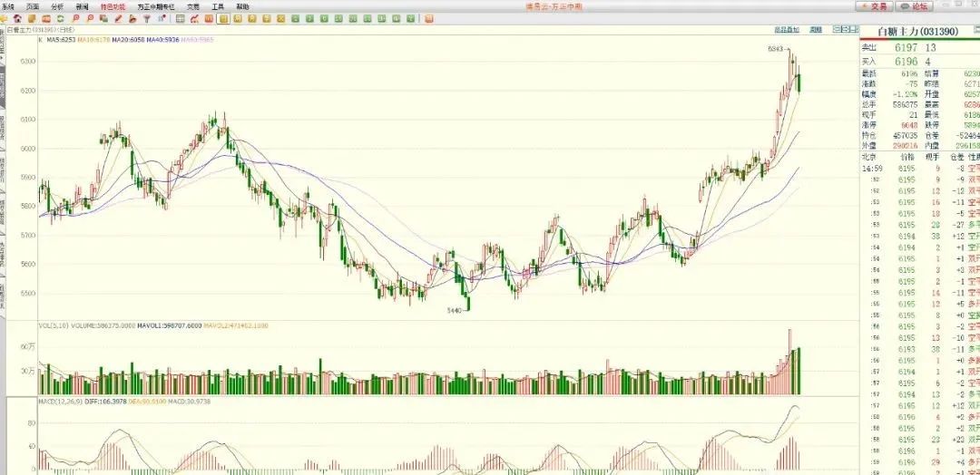
Task: Click the 5440 low price marker
Action: click(x=455, y=310)
